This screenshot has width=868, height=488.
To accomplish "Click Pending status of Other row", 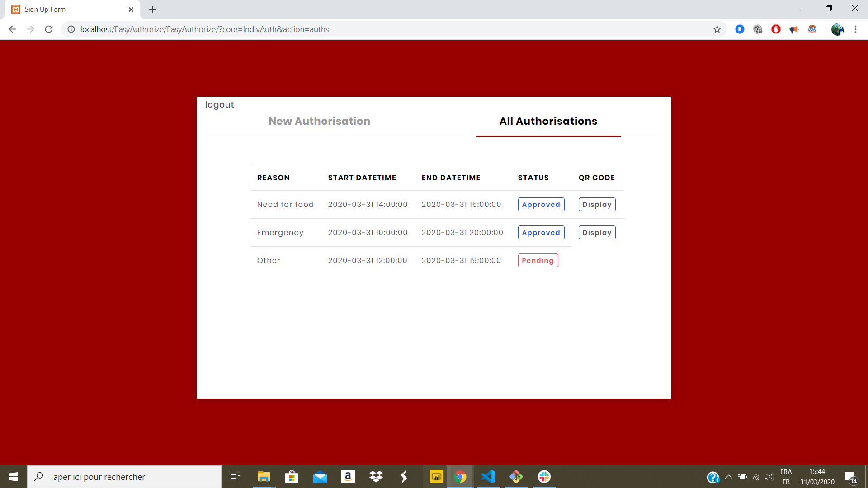I will coord(538,261).
